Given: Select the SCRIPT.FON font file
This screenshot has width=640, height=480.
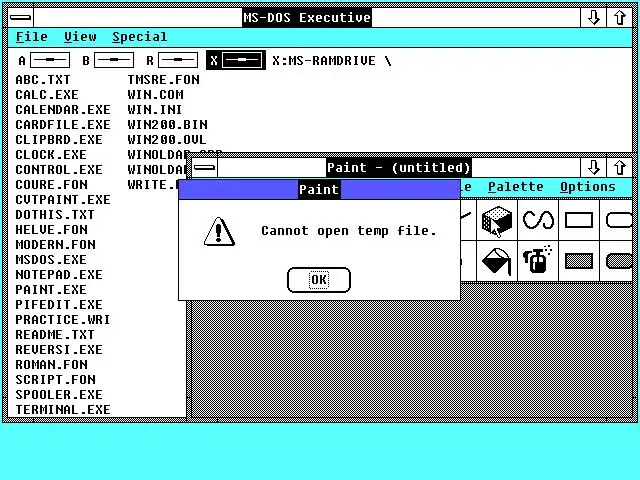Looking at the screenshot, I should (x=56, y=380).
